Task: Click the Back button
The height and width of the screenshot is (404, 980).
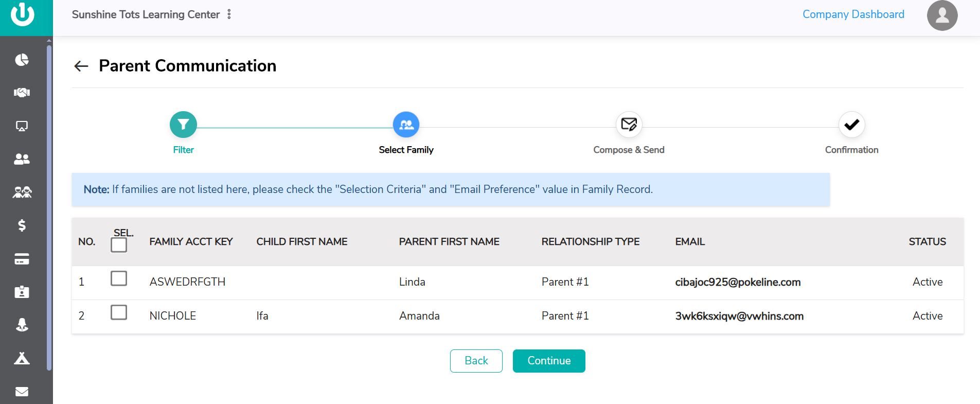Action: (x=476, y=361)
